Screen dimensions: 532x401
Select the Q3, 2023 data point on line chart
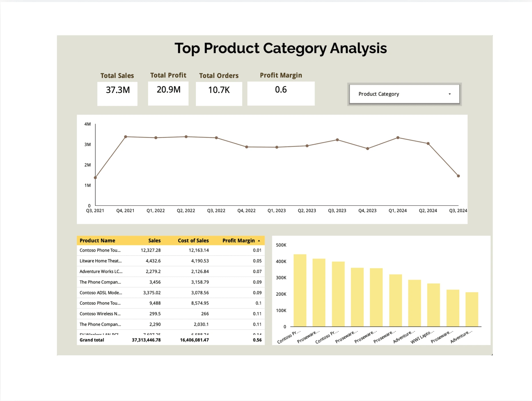coord(337,140)
